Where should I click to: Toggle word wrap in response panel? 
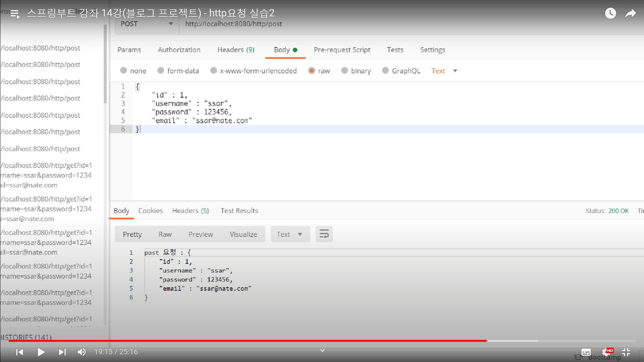click(x=324, y=234)
